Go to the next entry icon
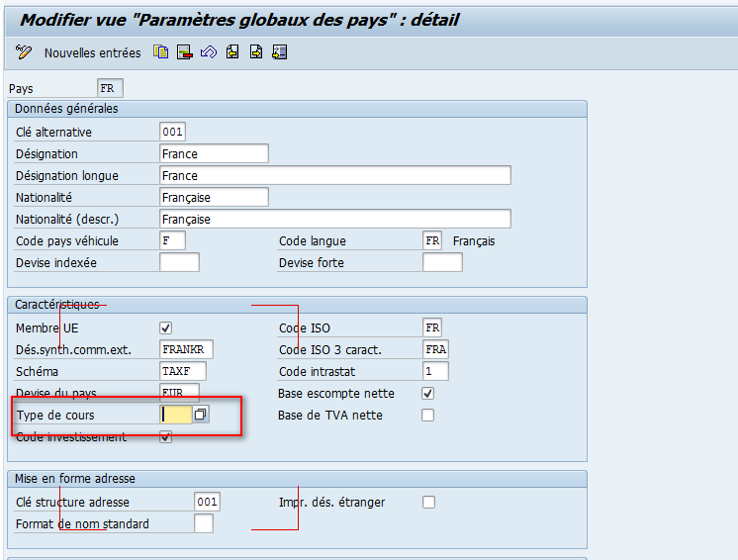Image resolution: width=738 pixels, height=560 pixels. coord(256,52)
